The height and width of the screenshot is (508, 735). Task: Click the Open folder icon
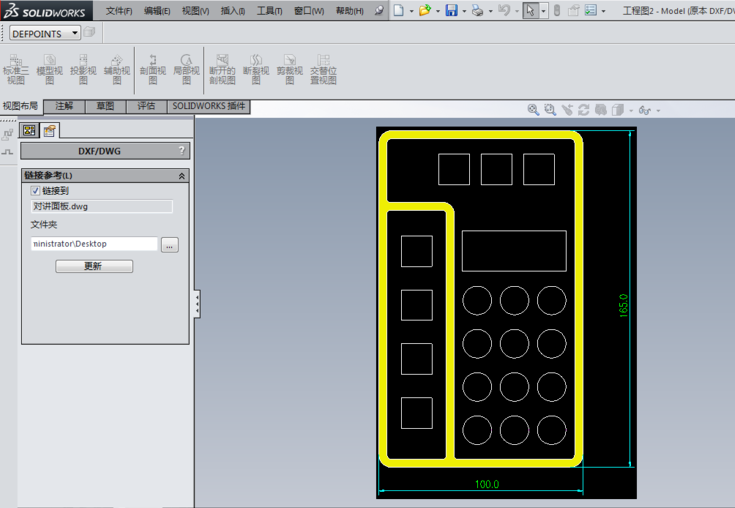pos(424,11)
